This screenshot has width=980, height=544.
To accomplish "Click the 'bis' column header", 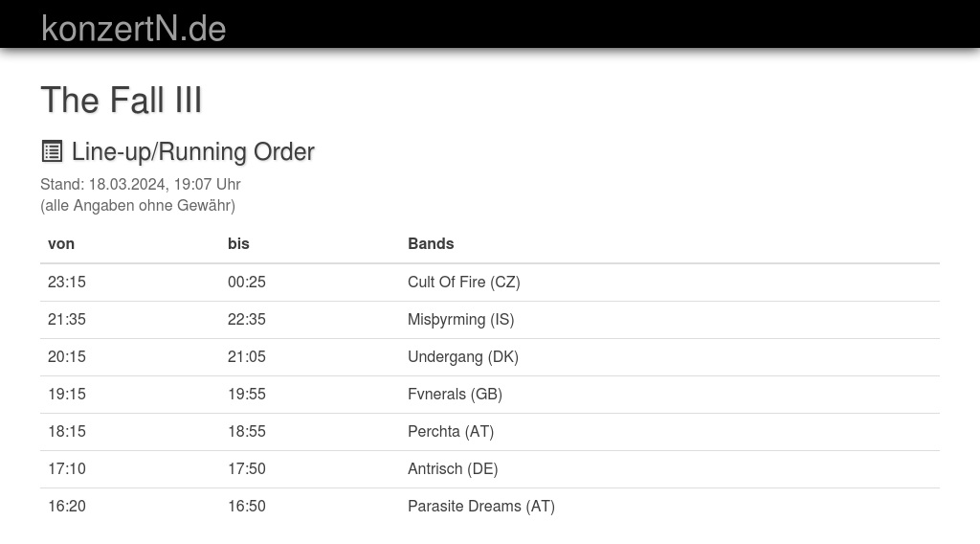I will click(x=238, y=243).
